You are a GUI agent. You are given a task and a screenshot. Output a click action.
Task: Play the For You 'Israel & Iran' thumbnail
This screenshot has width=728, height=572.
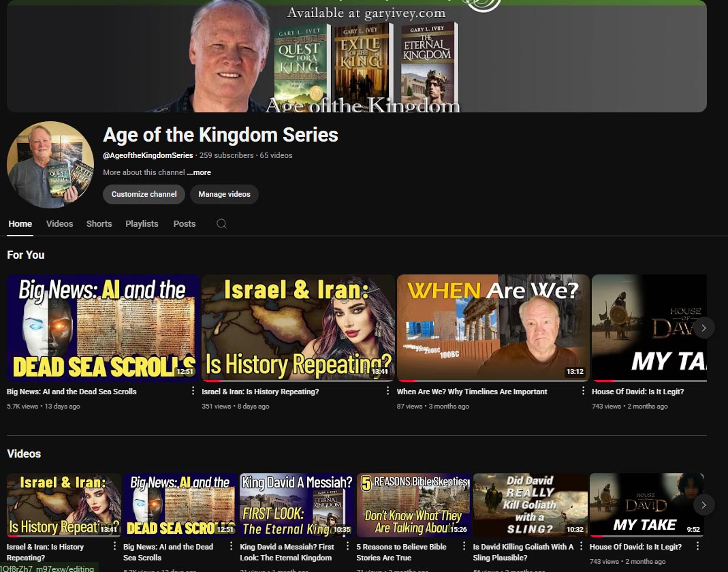(x=298, y=328)
